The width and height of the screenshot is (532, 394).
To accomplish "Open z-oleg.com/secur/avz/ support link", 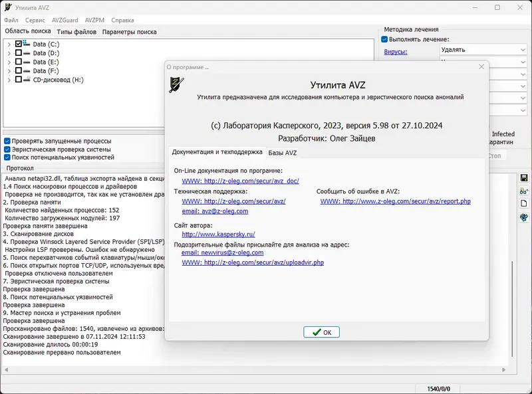I will pos(234,201).
